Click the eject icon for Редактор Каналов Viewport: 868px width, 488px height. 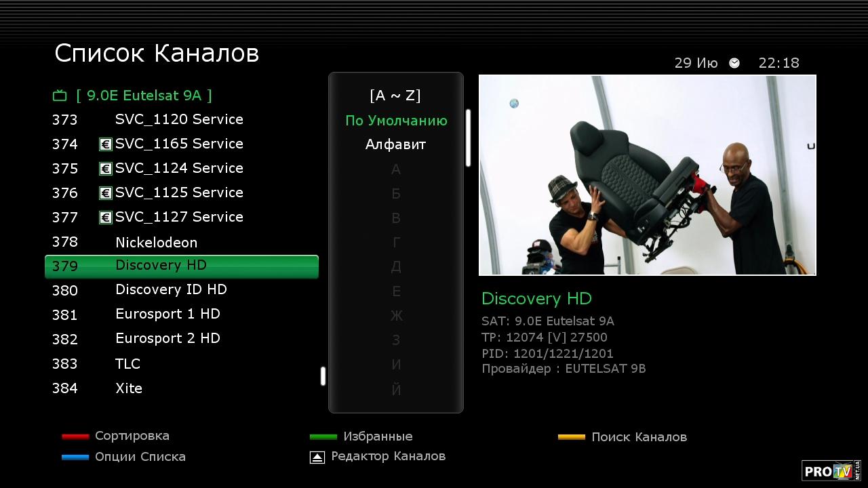point(317,457)
